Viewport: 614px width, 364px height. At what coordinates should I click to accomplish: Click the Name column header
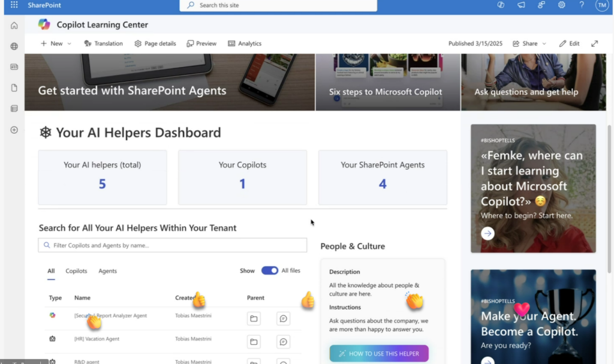pyautogui.click(x=82, y=298)
